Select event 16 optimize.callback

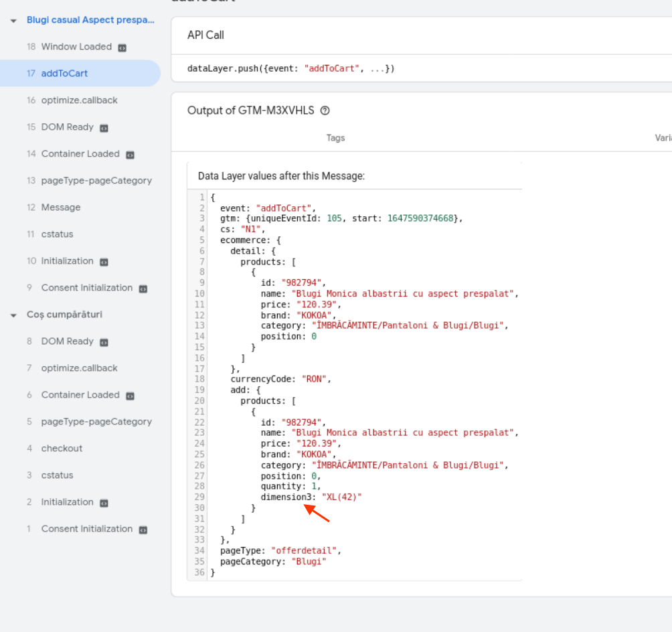point(80,100)
